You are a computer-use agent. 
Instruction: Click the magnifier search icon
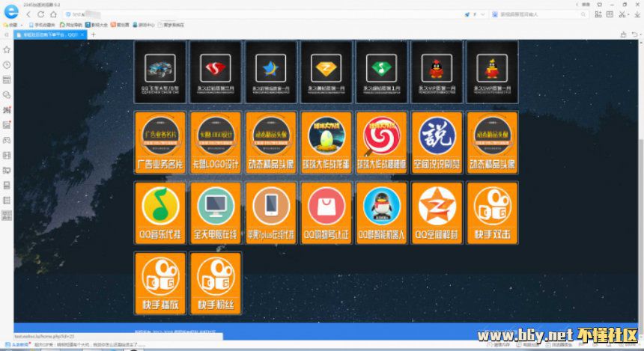(583, 14)
